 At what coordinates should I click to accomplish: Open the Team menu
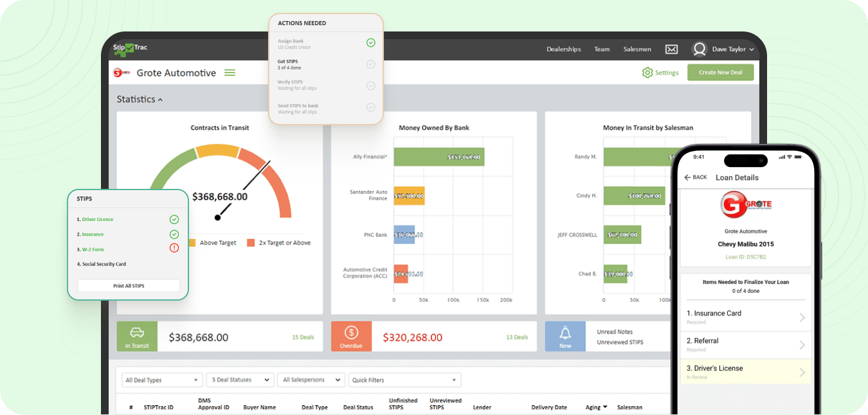point(602,49)
